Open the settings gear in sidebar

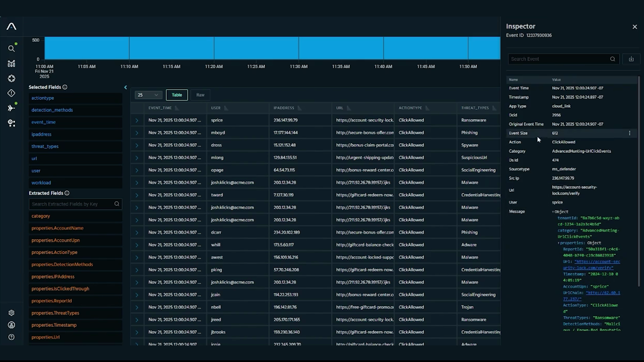(11, 313)
